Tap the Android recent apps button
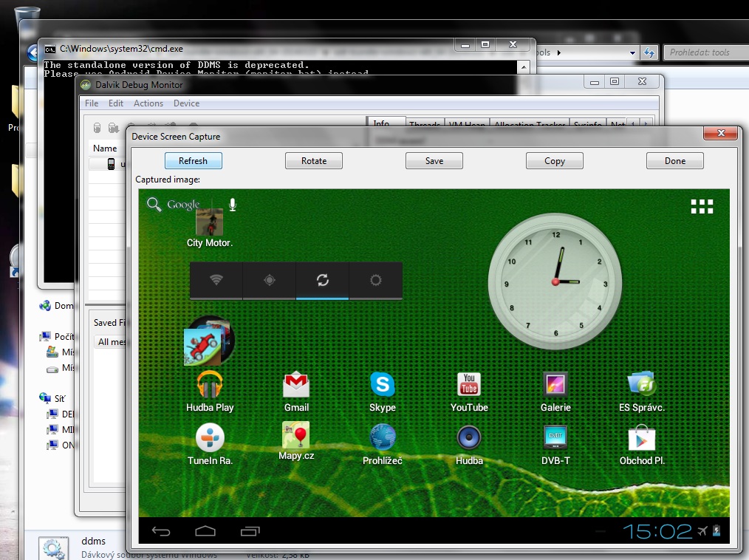This screenshot has height=560, width=749. click(250, 531)
